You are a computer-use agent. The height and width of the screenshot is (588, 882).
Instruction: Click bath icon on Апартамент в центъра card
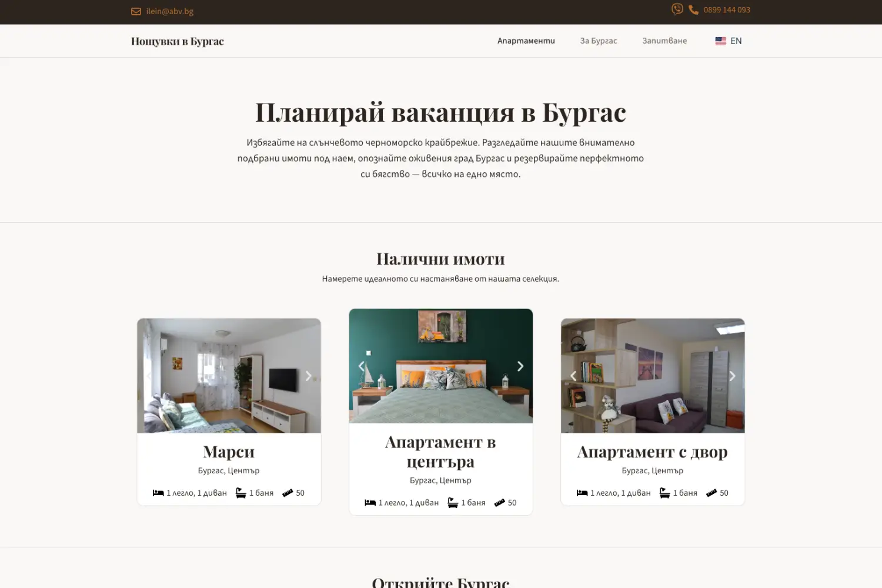(x=453, y=503)
